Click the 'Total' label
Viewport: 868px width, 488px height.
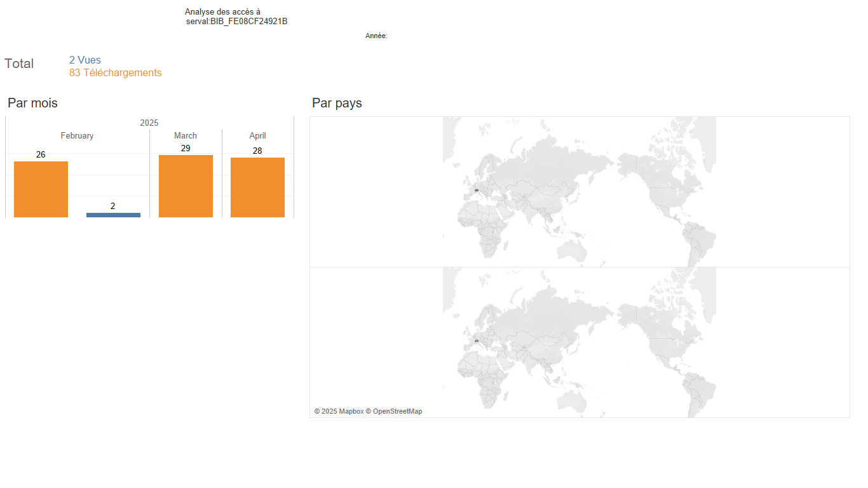pos(19,64)
